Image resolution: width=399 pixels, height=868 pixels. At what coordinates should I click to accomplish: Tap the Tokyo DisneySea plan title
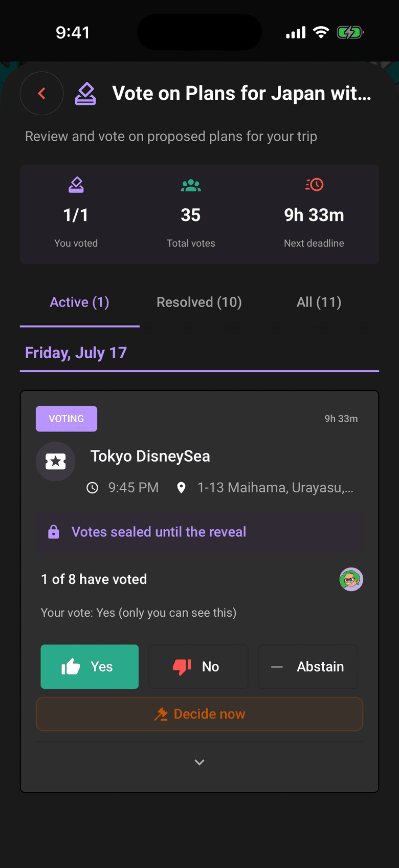tap(150, 456)
